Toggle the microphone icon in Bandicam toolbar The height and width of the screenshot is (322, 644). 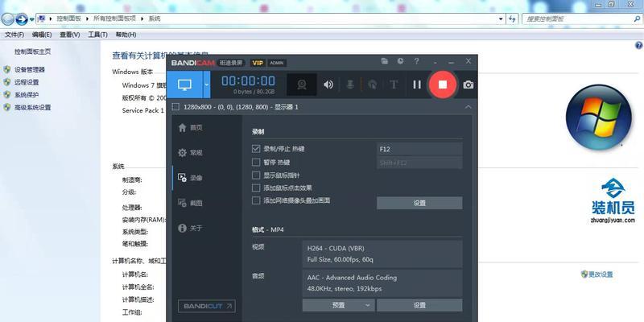click(x=350, y=85)
